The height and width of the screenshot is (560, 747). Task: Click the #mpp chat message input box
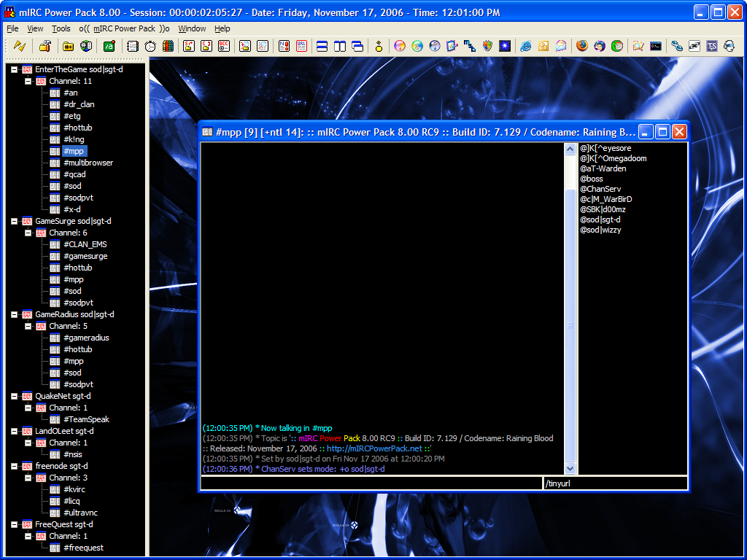point(371,483)
